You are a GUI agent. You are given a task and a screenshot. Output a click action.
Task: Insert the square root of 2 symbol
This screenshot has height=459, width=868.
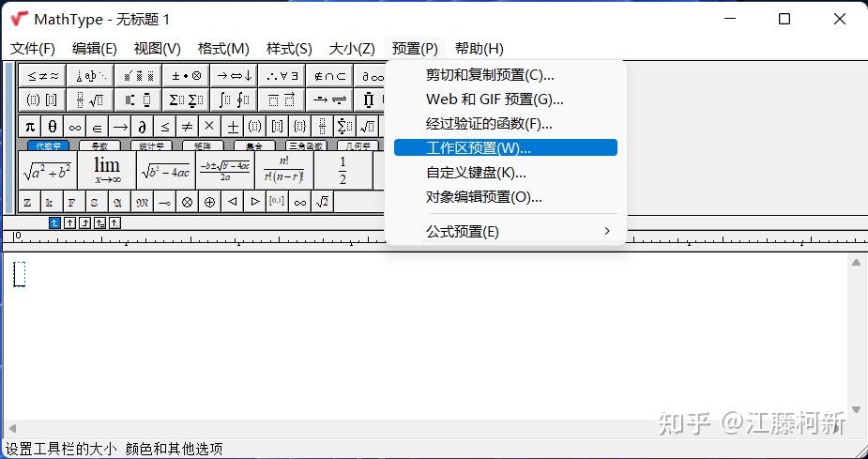pos(322,202)
